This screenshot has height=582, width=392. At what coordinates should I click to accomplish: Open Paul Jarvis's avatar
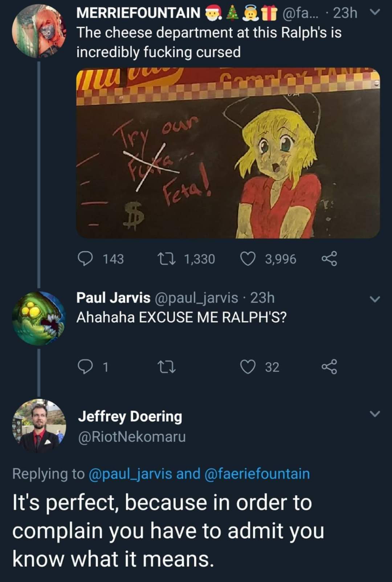39,318
